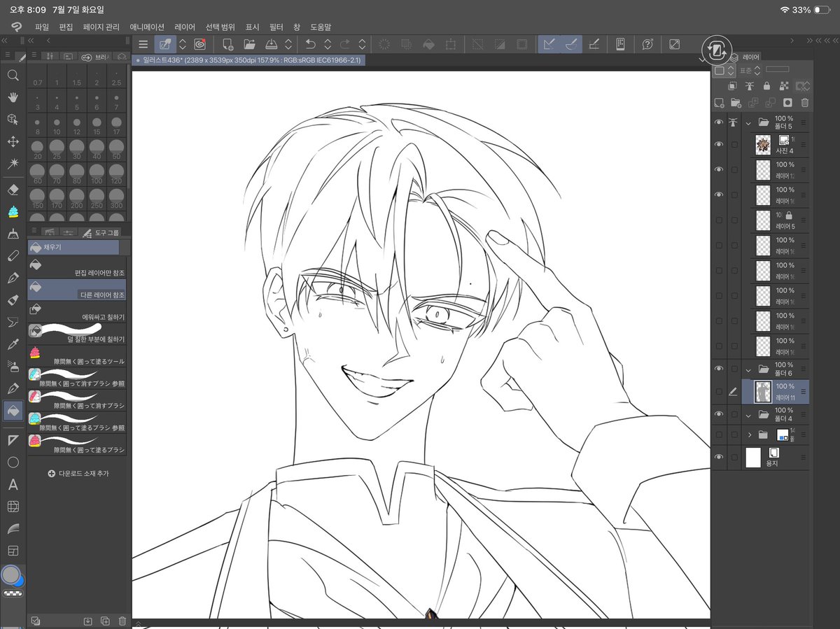
Task: Hide the 사진 4 layer
Action: pyautogui.click(x=718, y=145)
